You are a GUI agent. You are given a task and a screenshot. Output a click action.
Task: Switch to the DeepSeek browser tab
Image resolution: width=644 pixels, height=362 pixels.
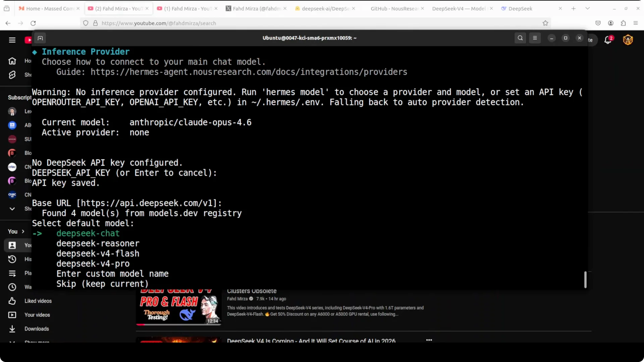[531, 8]
